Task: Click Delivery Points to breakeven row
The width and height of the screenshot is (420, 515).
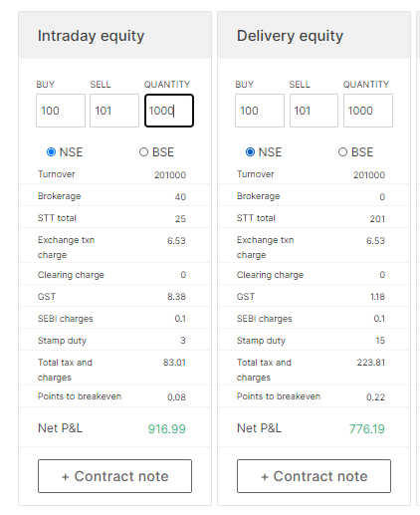Action: pos(314,396)
